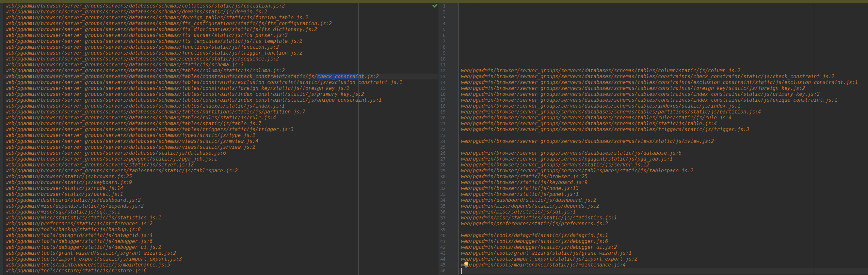This screenshot has width=868, height=275.
Task: Click the mview.js:2 line in right pane
Action: 587,141
